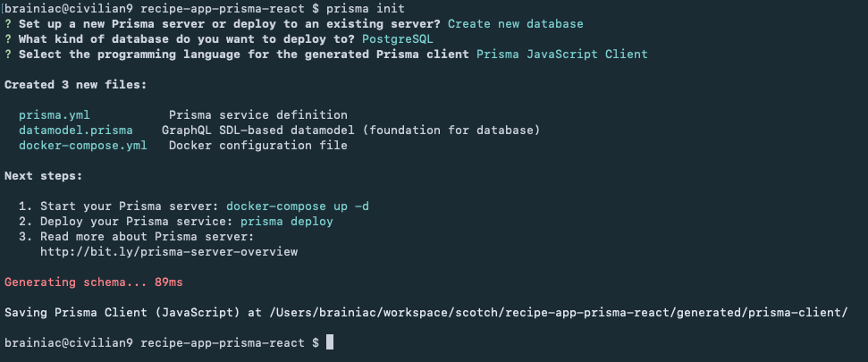
Task: Click the docker-compose.yml file name
Action: 83,146
